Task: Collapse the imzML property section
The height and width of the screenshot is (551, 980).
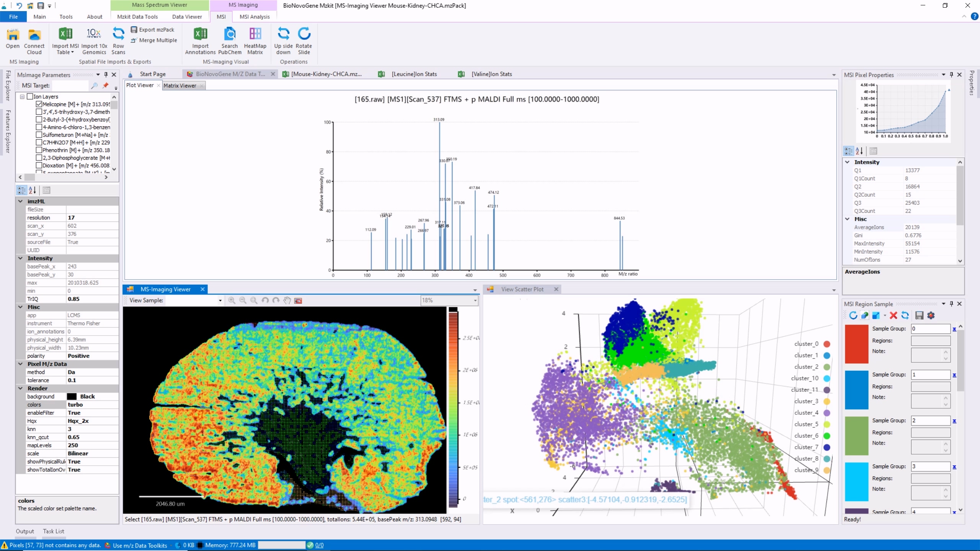Action: pos(21,201)
